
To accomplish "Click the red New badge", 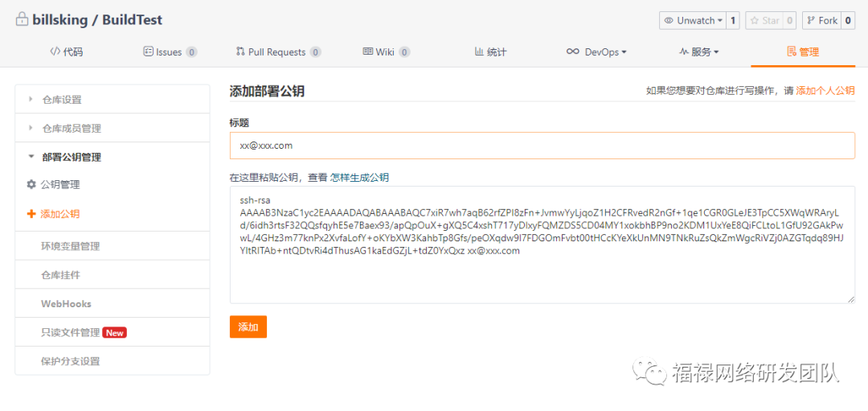I will [x=115, y=333].
